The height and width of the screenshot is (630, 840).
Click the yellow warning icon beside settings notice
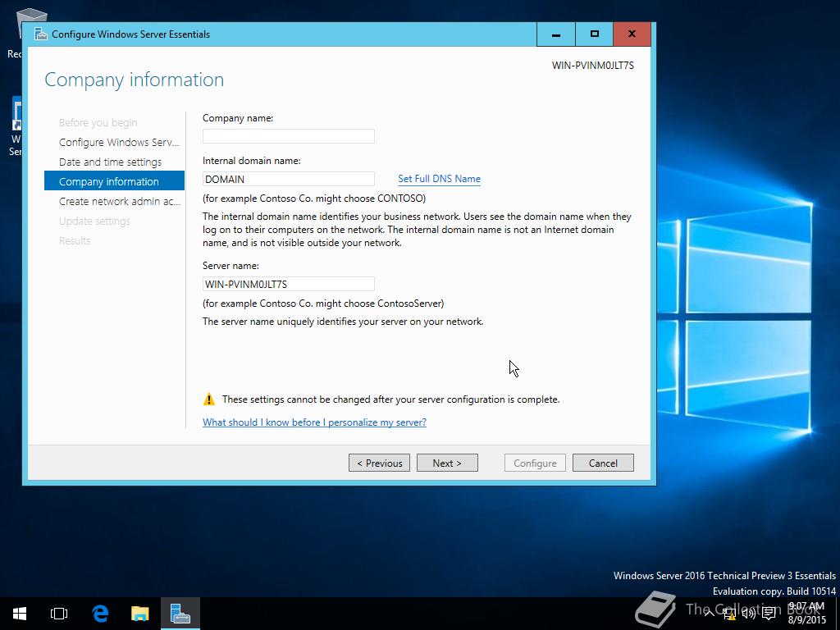pos(209,399)
